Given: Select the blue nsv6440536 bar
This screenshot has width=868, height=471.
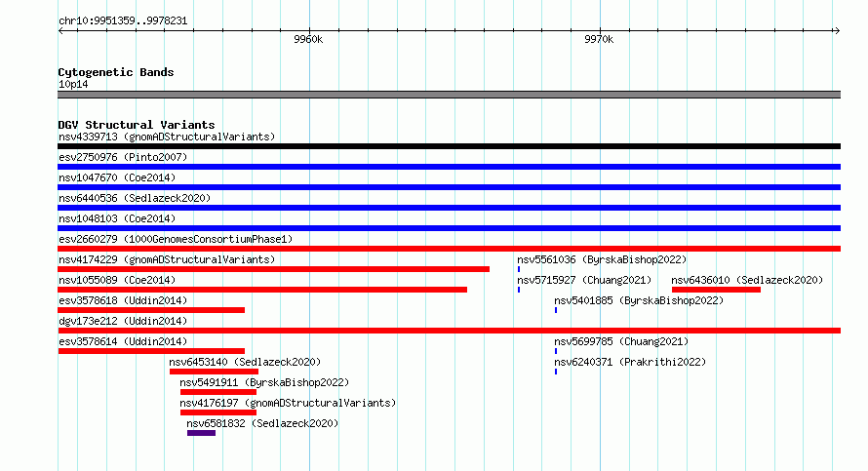Looking at the screenshot, I should (449, 208).
